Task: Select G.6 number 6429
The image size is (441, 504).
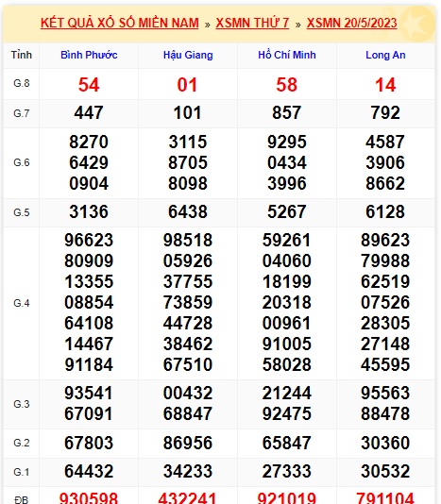Action: 89,162
